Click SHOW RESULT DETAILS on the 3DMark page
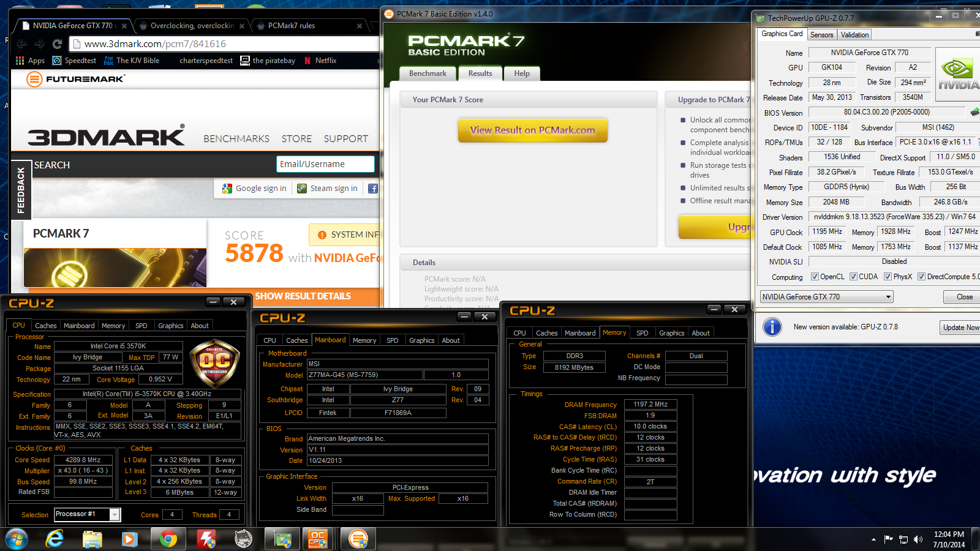Viewport: 980px width, 551px height. [303, 296]
